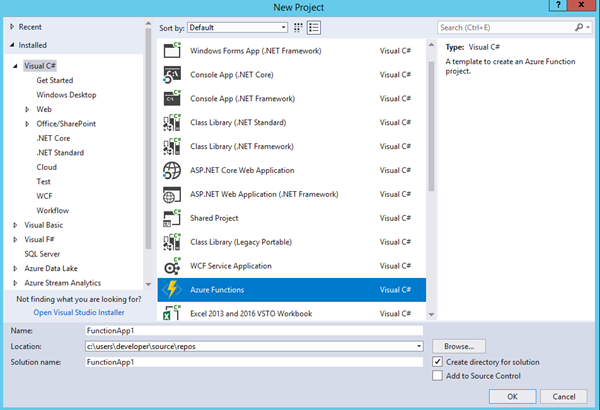Expand the Visual F# node

tap(15, 239)
